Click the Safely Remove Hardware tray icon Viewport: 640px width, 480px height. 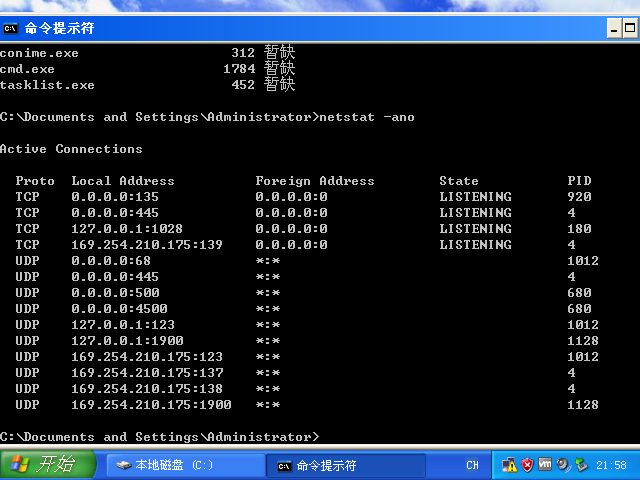[x=581, y=464]
